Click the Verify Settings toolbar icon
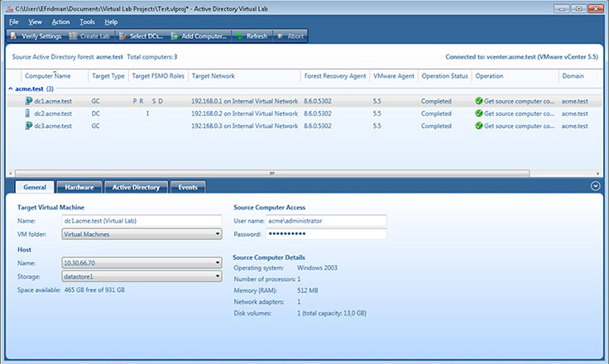609x364 pixels. coord(14,36)
